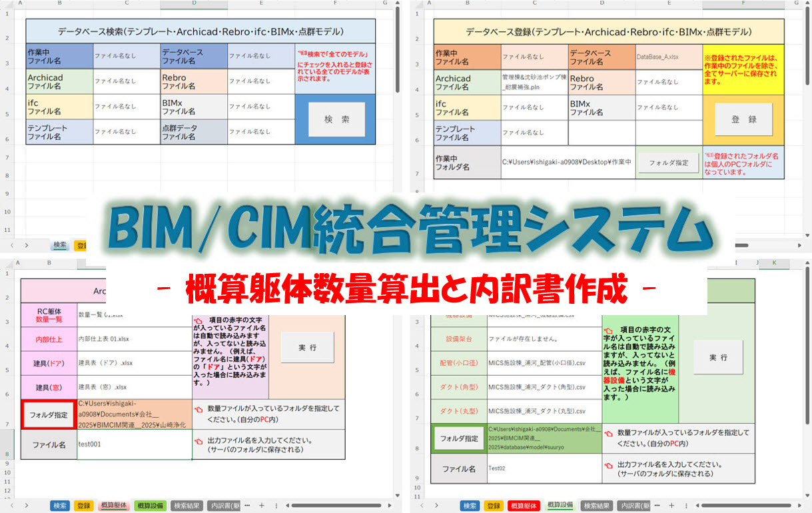Click next-sheet arrow in top-left workbook
812x513 pixels.
[26, 245]
